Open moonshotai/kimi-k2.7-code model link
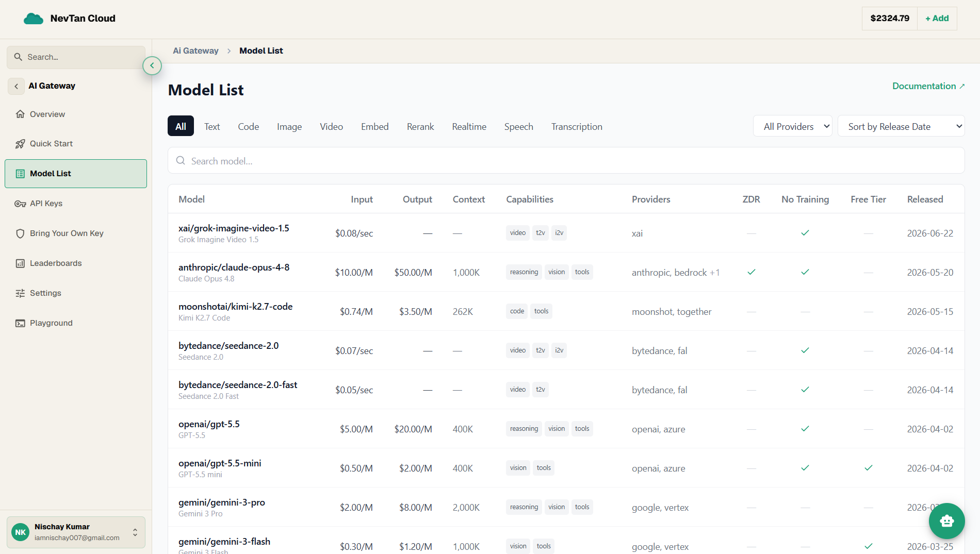980x554 pixels. click(235, 306)
